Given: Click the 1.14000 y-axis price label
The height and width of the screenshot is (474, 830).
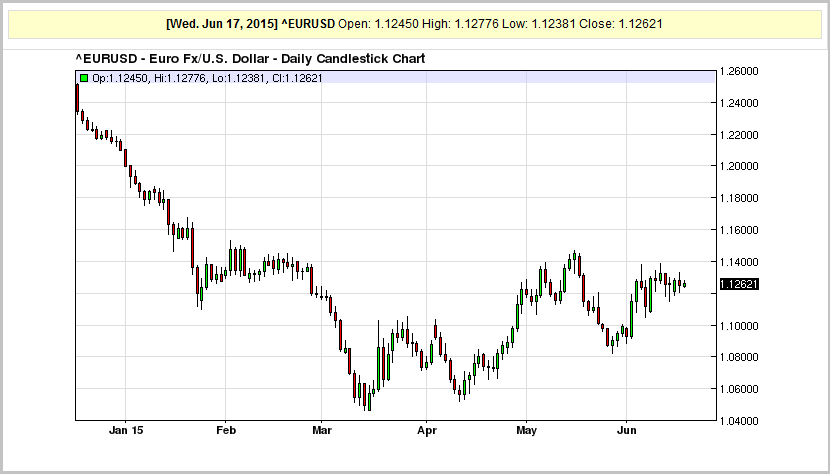Looking at the screenshot, I should pos(739,262).
